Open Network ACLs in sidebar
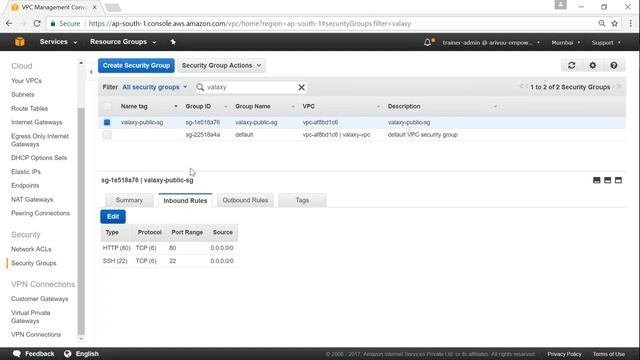The image size is (640, 360). coord(31,249)
